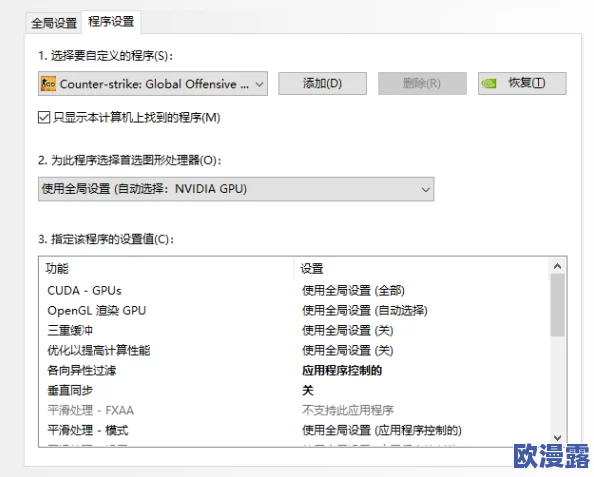Select the 优化以提高计算性能 row
Screen dimensions: 594x477
coord(294,350)
